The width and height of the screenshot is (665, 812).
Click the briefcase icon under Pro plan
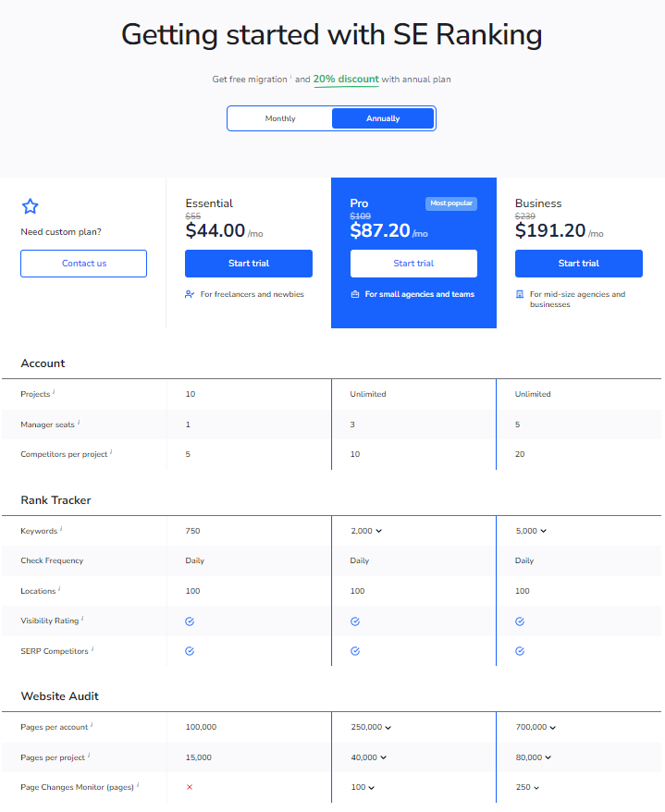355,294
